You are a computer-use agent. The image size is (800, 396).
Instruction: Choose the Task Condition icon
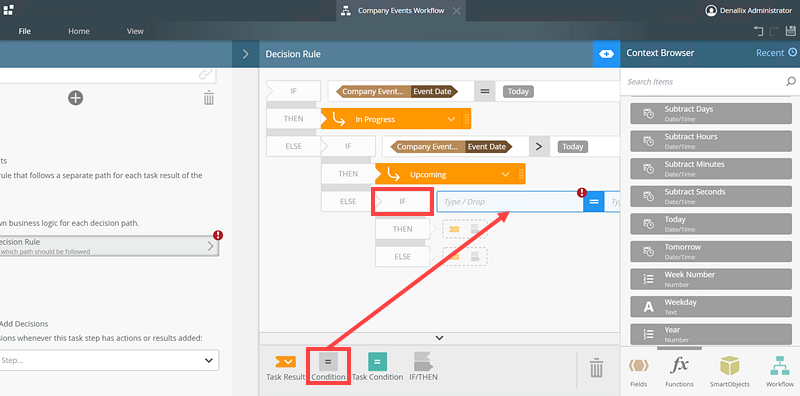[377, 362]
